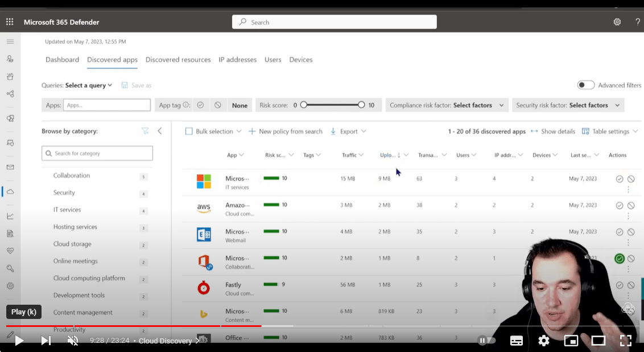This screenshot has width=644, height=352.
Task: Skip to the next video
Action: pos(46,341)
